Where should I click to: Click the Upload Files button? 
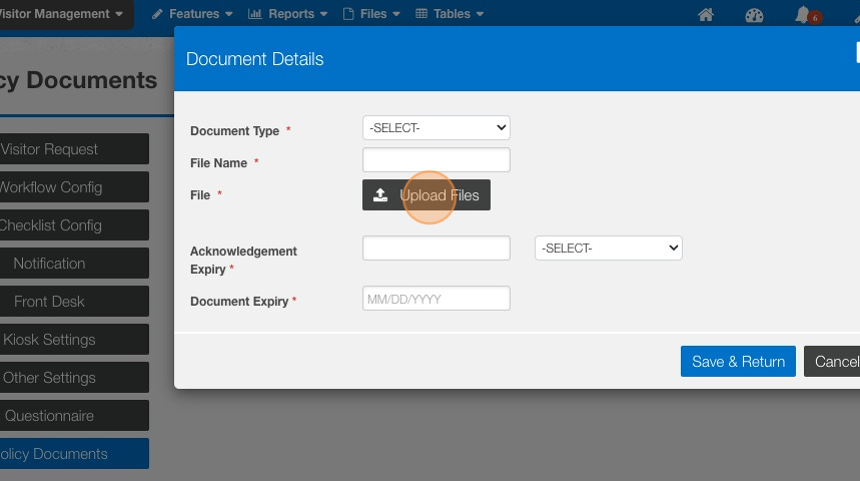pyautogui.click(x=426, y=195)
